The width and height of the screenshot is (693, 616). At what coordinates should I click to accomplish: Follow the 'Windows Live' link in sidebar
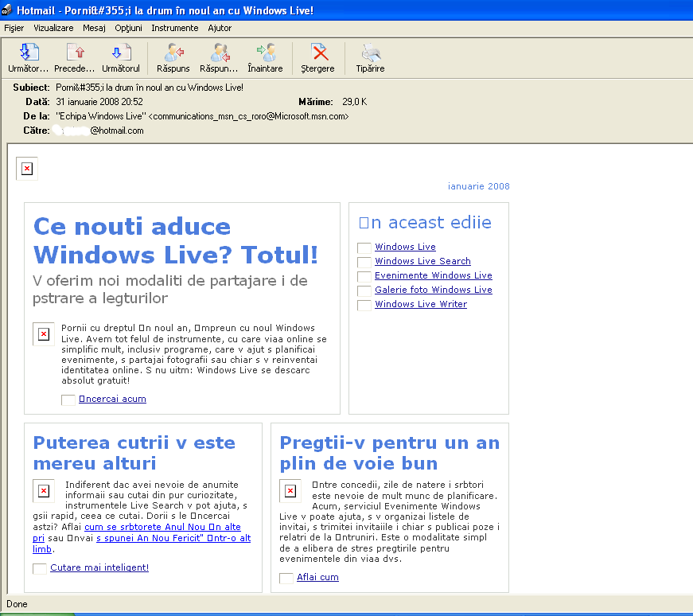405,247
